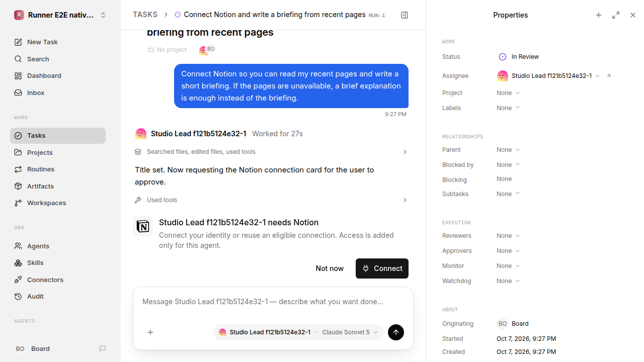This screenshot has width=644, height=362.
Task: Open the Inbox
Action: [58, 93]
